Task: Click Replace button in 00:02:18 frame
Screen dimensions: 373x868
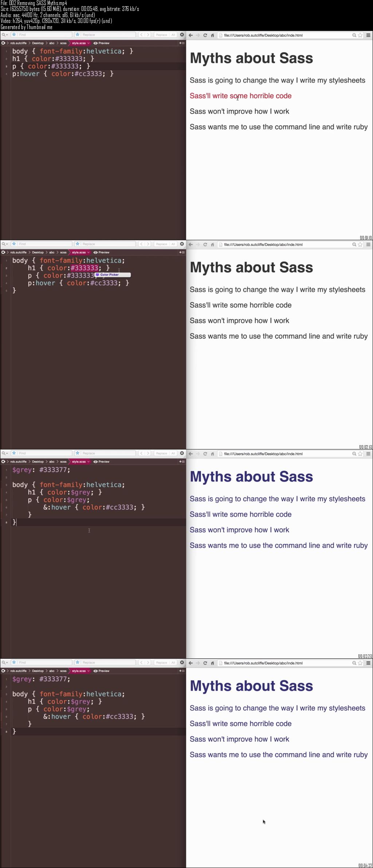Action: click(x=161, y=244)
